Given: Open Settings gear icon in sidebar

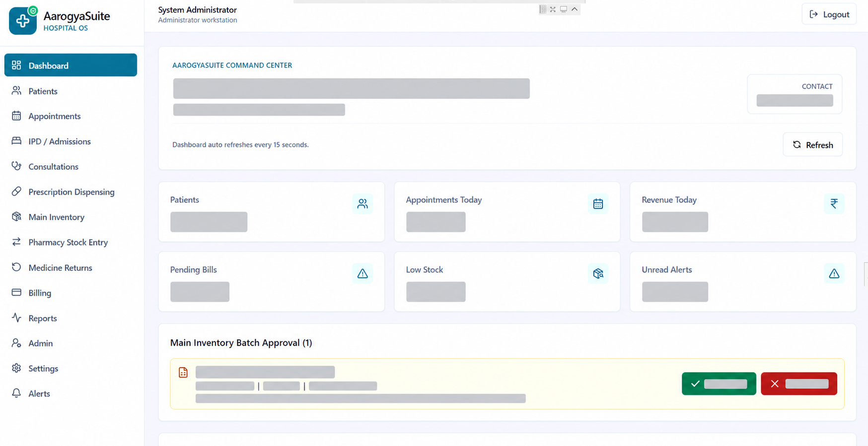Looking at the screenshot, I should tap(16, 368).
